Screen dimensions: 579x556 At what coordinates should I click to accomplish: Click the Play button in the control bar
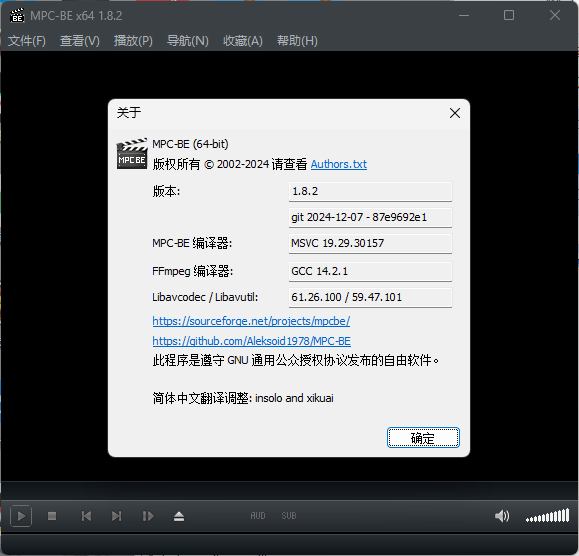point(21,516)
